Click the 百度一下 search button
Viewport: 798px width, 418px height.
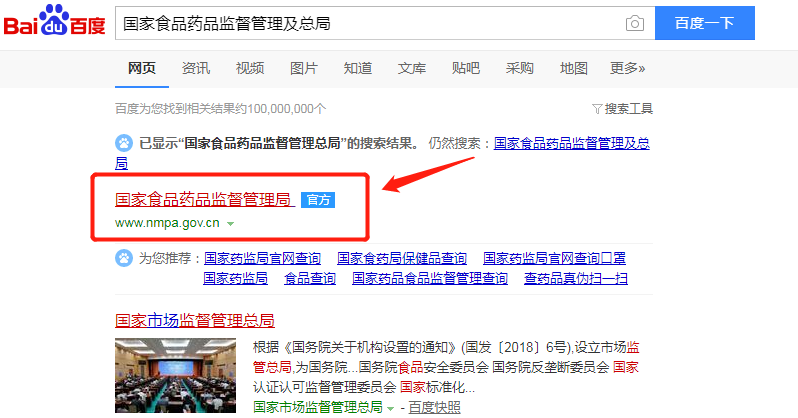click(705, 23)
